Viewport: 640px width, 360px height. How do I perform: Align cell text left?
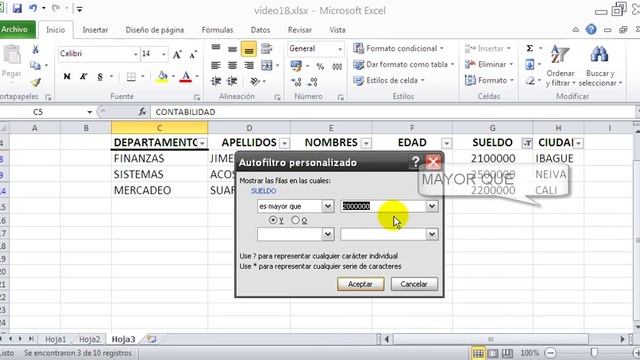216,65
